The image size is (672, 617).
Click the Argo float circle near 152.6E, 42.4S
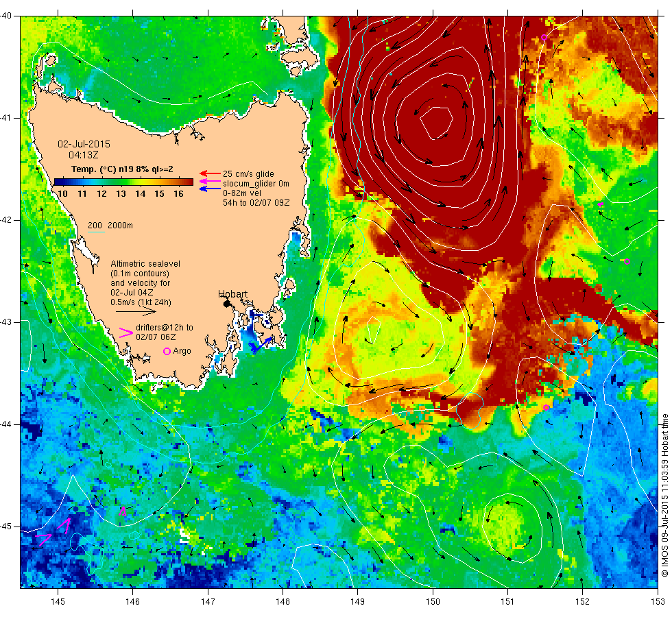[627, 261]
